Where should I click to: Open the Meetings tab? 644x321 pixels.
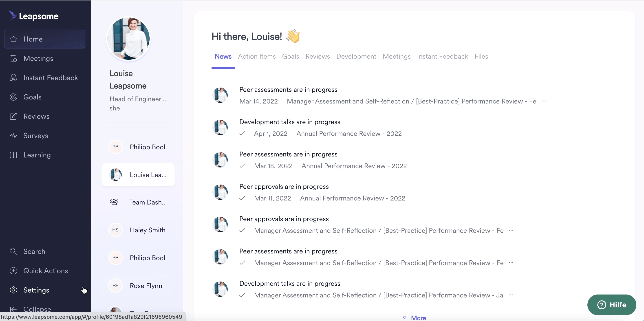[397, 56]
